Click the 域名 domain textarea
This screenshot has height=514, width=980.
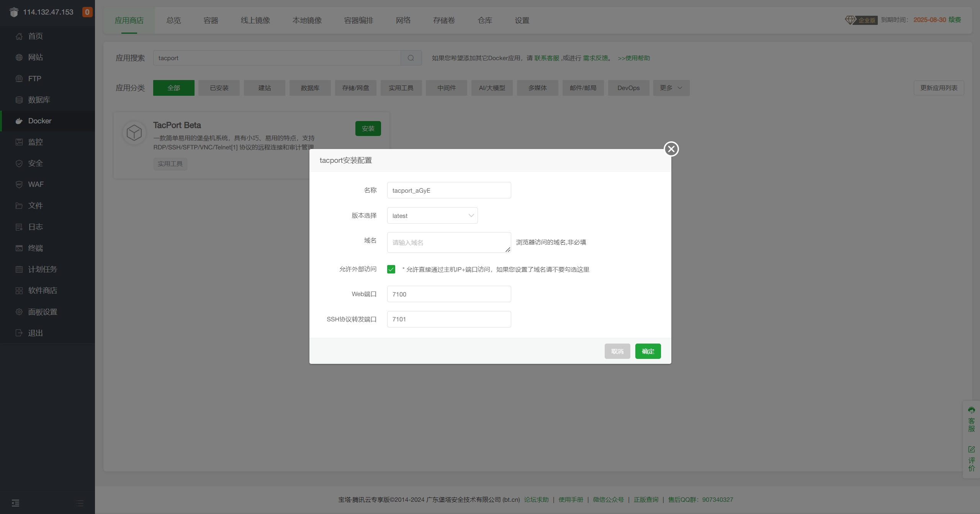[449, 242]
